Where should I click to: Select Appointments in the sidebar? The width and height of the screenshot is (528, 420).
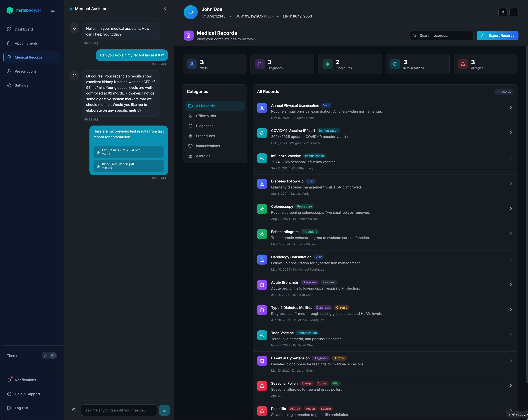(x=26, y=43)
